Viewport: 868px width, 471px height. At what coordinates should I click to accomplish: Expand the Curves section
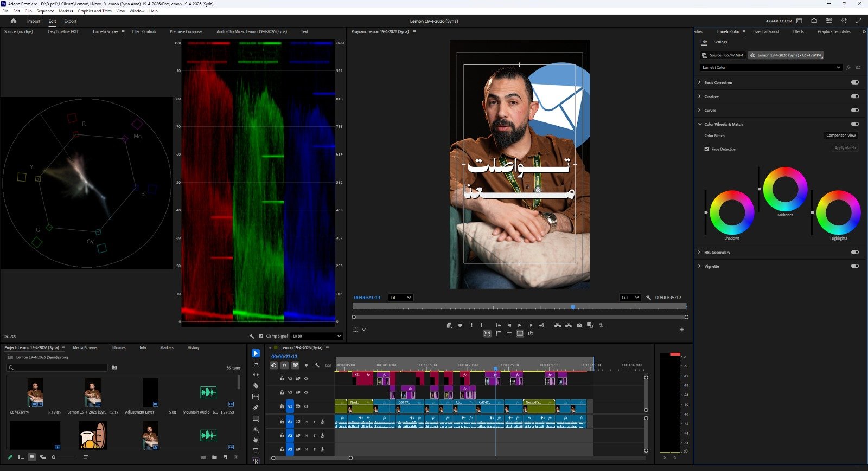[699, 110]
